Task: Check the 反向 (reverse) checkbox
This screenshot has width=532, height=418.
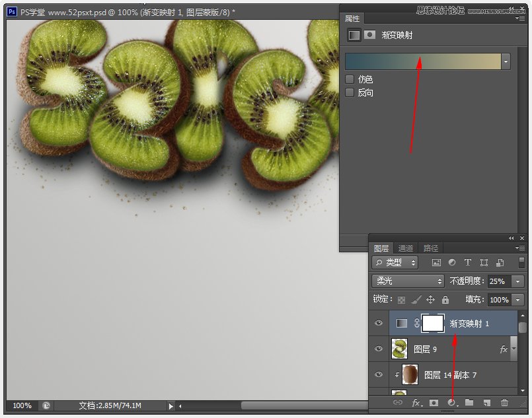Action: (x=348, y=91)
